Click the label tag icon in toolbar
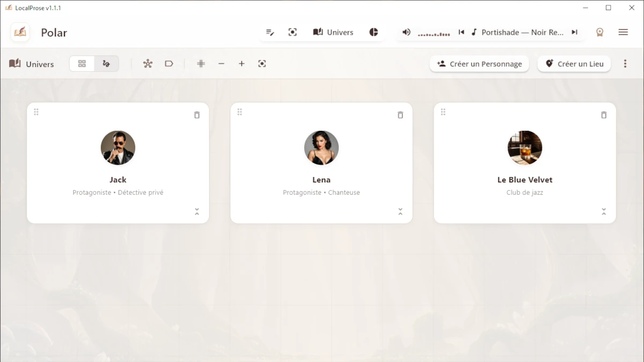Viewport: 644px width, 362px height. [x=169, y=64]
